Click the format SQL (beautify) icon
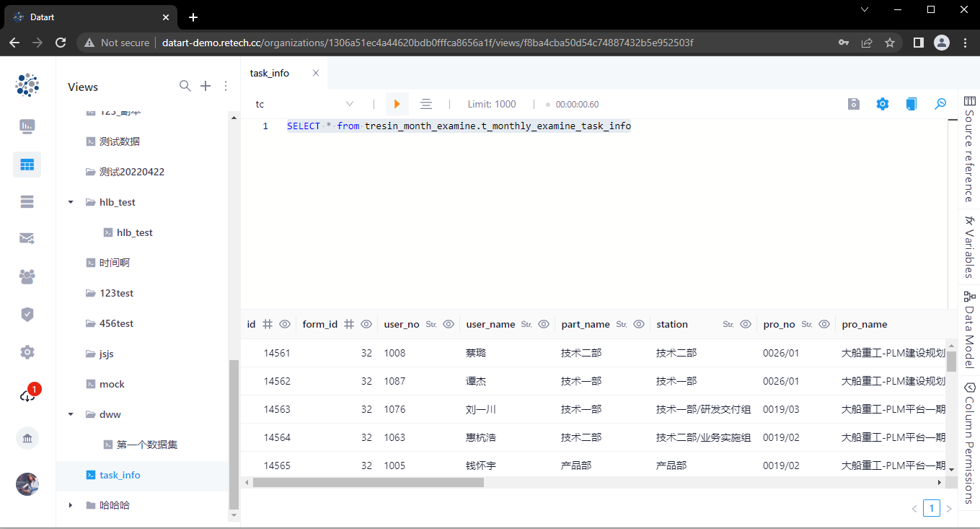Screen dimensions: 980x529 pos(426,104)
